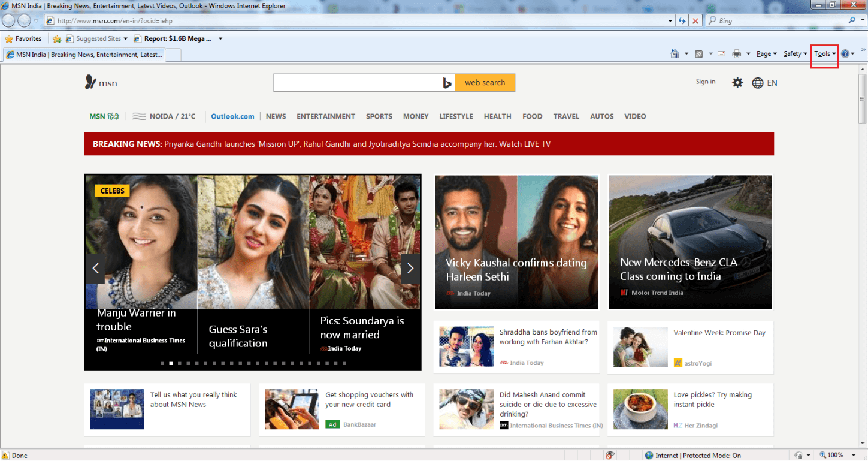Open the Favorites center button
Image resolution: width=868 pixels, height=461 pixels.
23,38
